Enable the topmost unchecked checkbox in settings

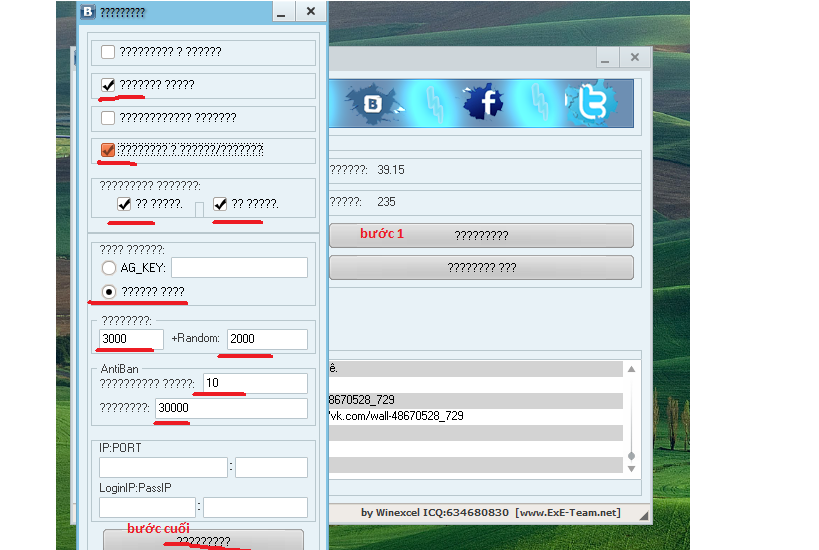click(108, 52)
